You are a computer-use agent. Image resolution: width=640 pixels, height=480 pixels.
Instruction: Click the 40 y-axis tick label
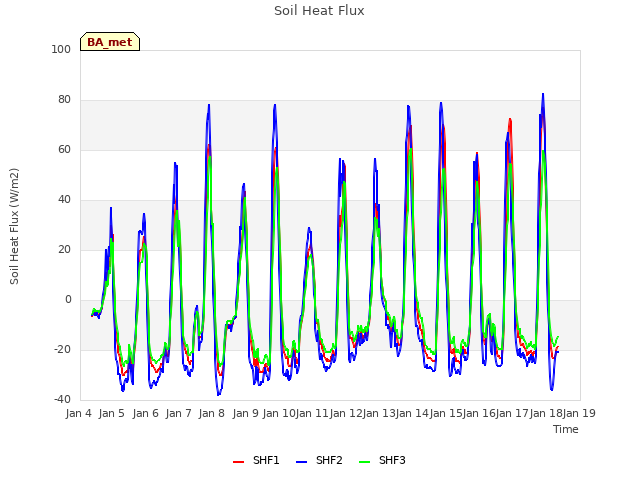click(x=64, y=200)
